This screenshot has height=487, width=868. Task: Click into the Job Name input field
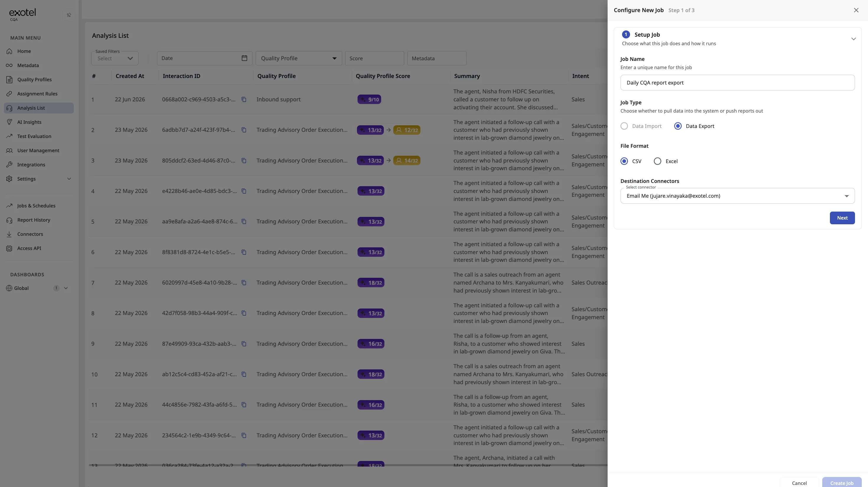738,83
